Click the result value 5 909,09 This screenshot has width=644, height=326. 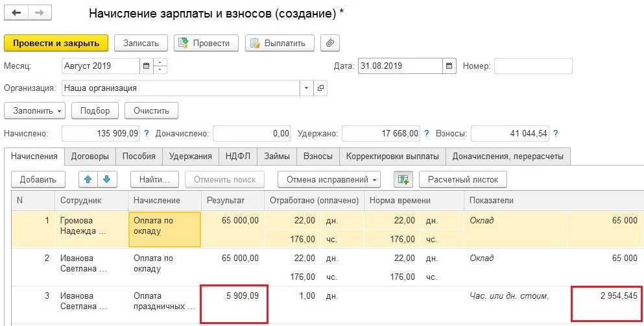point(243,295)
